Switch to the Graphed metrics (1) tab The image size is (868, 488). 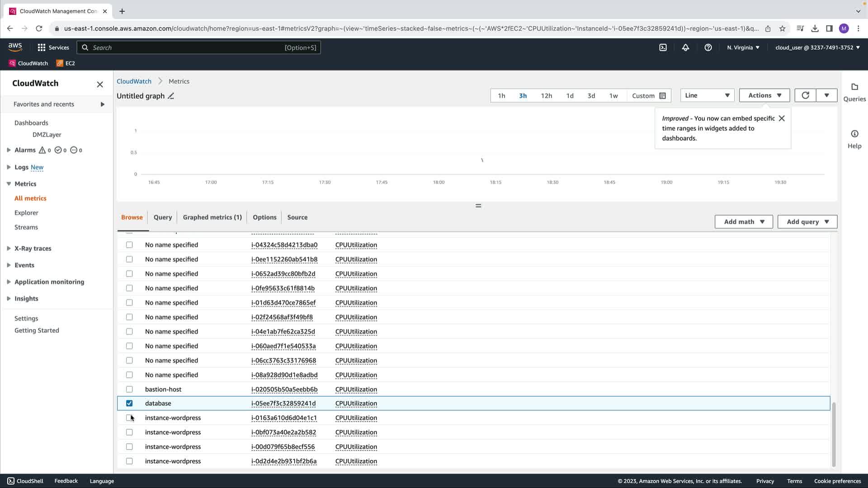pyautogui.click(x=212, y=217)
